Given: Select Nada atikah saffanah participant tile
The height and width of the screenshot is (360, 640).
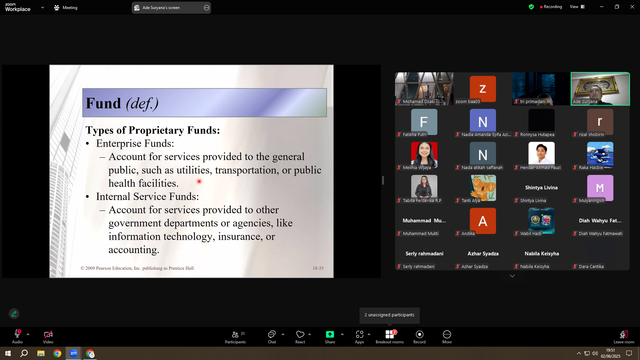Looking at the screenshot, I should tap(483, 155).
